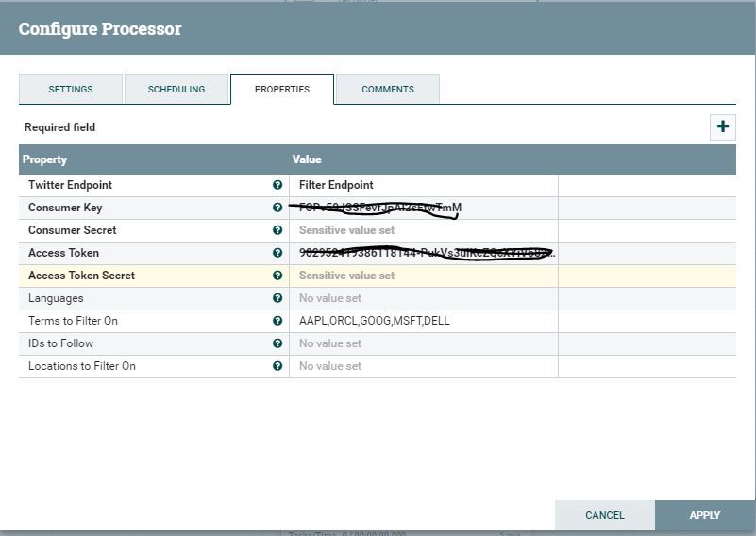Edit value AAPL,ORCL,GOOG,MSFT,DELL
756x536 pixels.
[x=424, y=321]
